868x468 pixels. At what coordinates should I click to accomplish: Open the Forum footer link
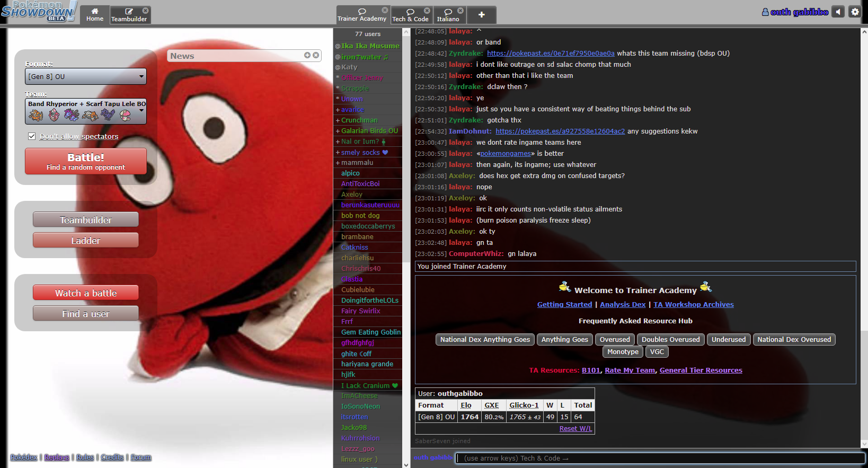141,457
